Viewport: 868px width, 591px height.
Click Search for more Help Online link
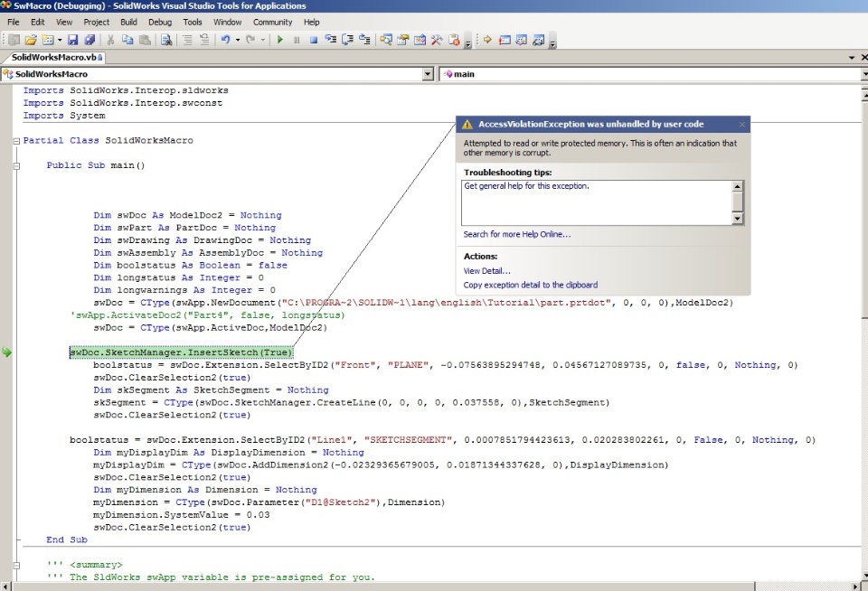click(x=516, y=234)
